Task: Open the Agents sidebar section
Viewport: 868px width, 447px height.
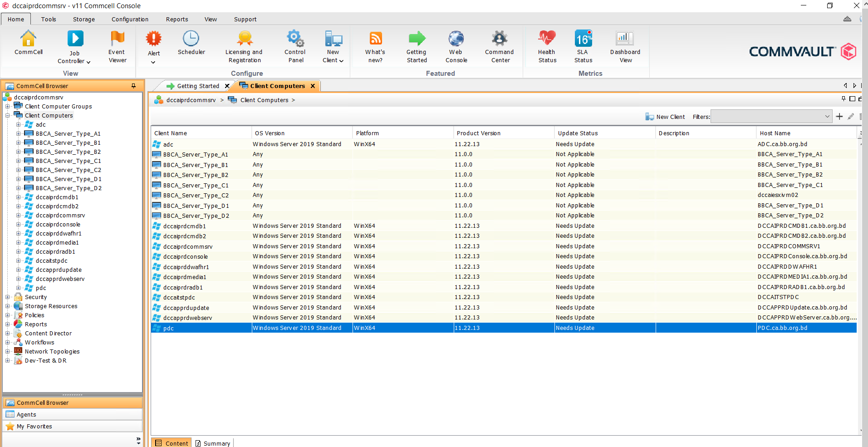Action: 73,414
